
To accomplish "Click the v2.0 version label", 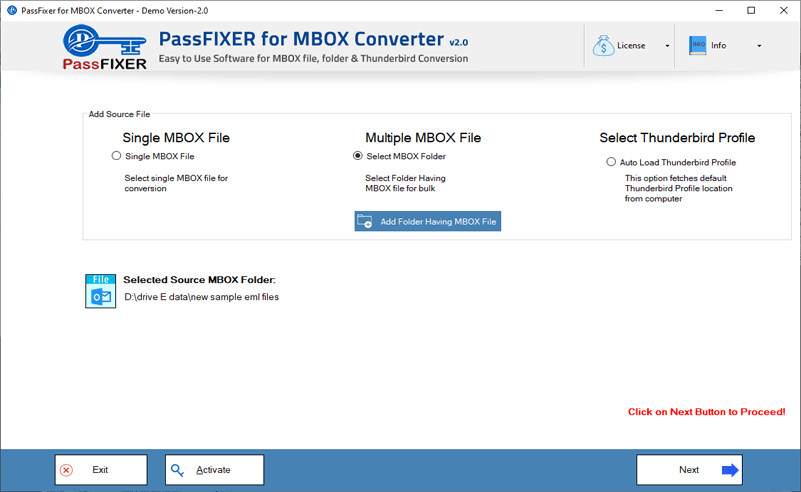I will (x=459, y=42).
